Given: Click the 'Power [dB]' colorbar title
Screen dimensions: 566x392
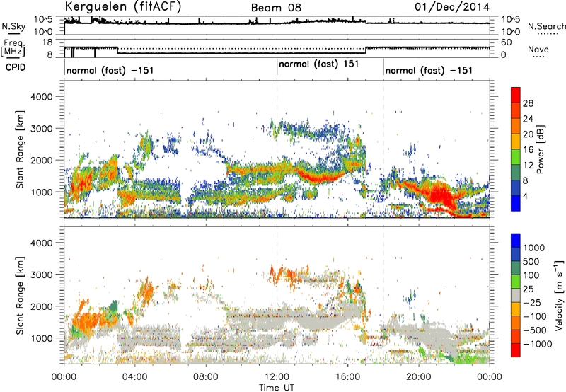Looking at the screenshot, I should click(540, 149).
